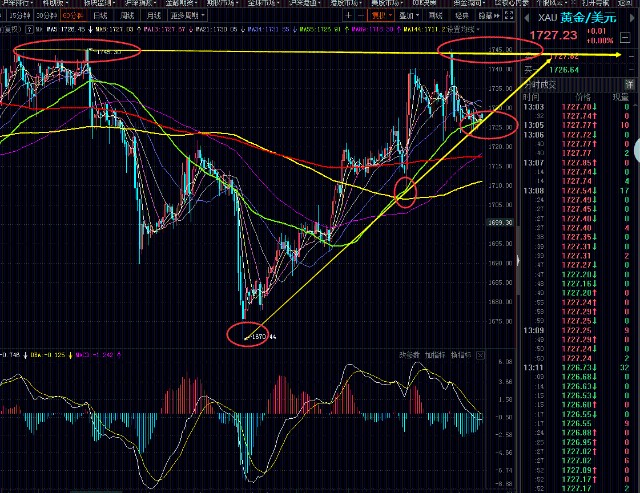Go to previous instrument with left arrow
This screenshot has height=493, width=640.
click(527, 18)
